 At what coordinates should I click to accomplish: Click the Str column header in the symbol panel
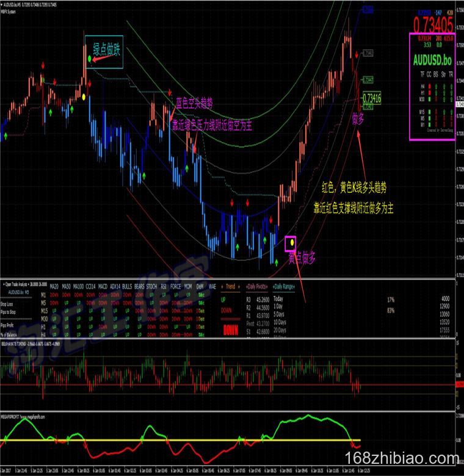click(x=443, y=74)
